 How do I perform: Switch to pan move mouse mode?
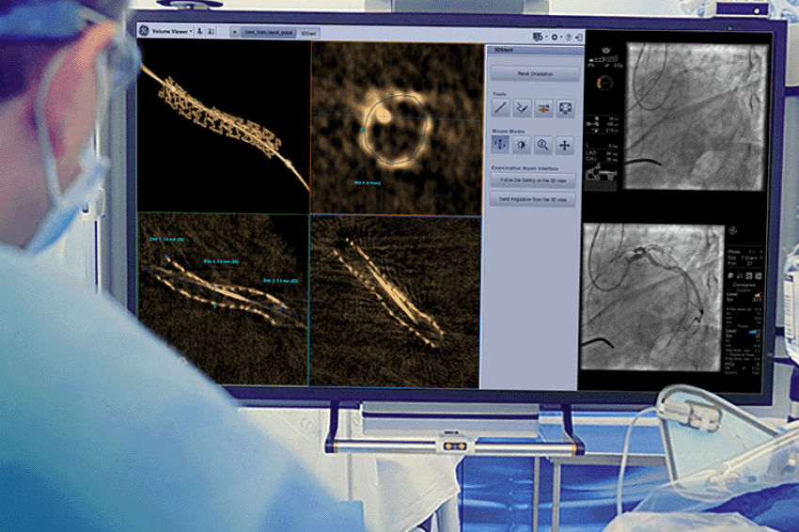[564, 146]
